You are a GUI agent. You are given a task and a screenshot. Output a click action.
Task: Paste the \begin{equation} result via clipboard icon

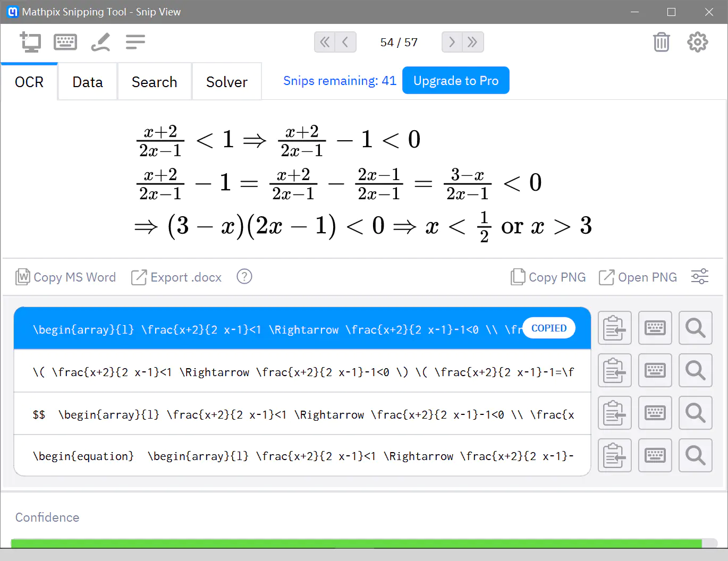[615, 455]
